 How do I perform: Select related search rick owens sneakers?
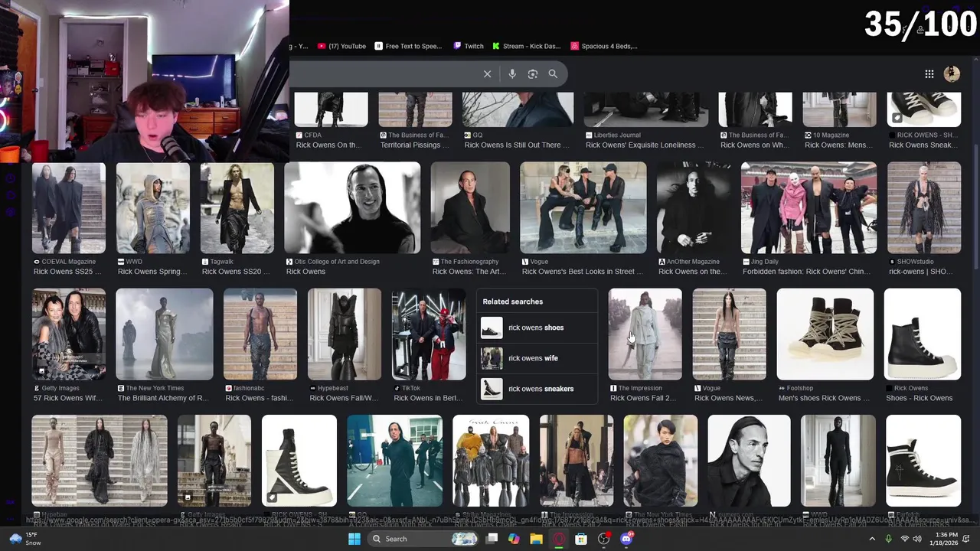point(536,389)
